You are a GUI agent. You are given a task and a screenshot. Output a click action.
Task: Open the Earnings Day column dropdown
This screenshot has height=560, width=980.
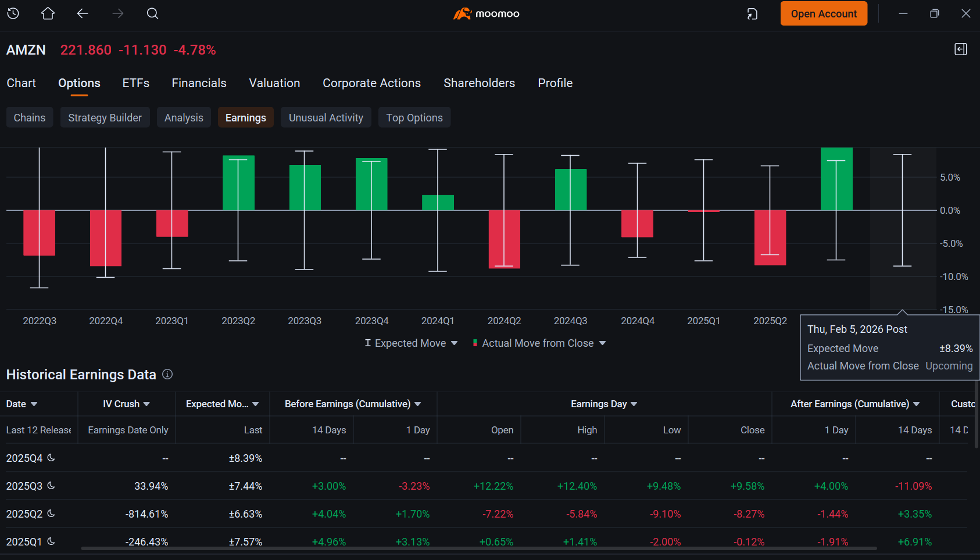click(634, 404)
